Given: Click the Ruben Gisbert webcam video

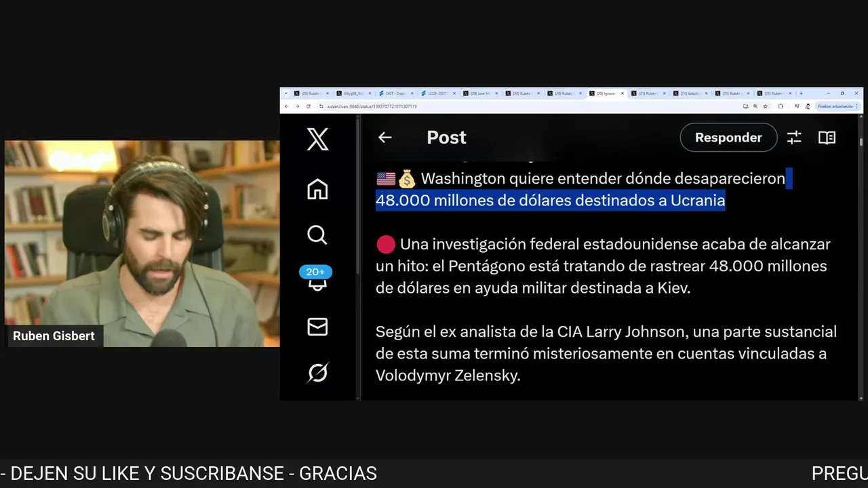Looking at the screenshot, I should pyautogui.click(x=142, y=243).
